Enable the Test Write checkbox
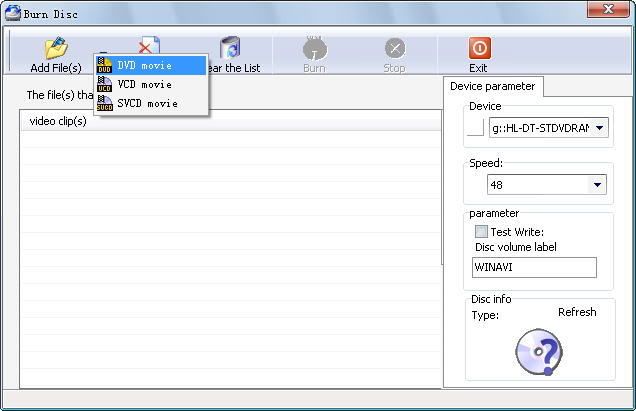This screenshot has height=411, width=636. pos(481,232)
